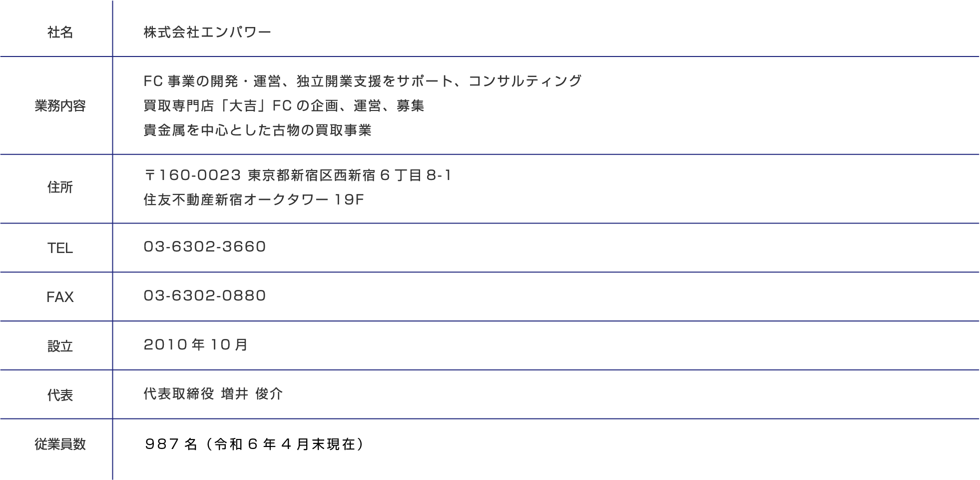980x480 pixels.
Task: Click the FC事業の開発・運営 description line
Action: 363,81
